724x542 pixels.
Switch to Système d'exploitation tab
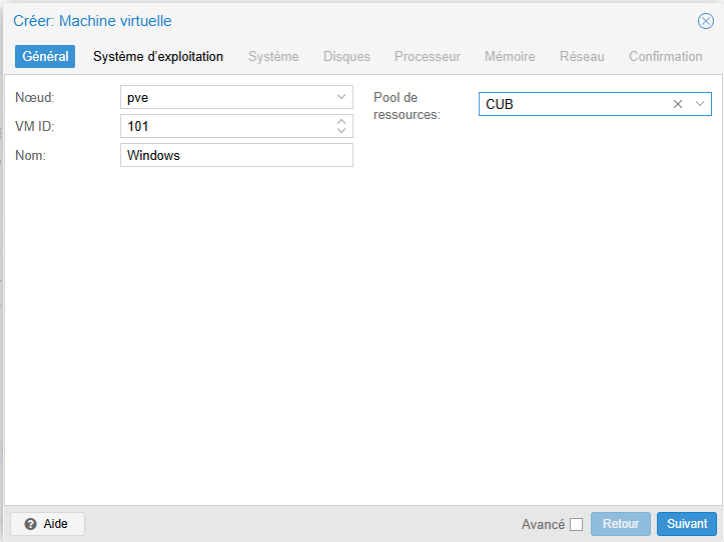tap(158, 56)
